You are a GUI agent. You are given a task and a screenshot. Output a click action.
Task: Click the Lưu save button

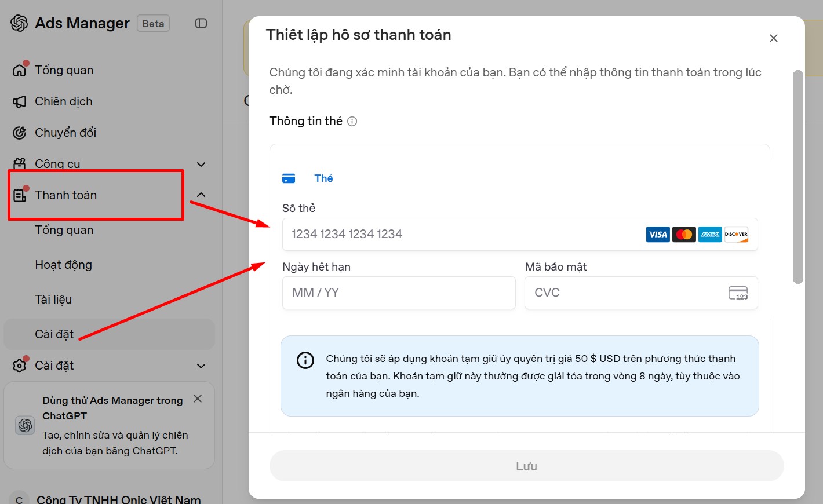(x=526, y=466)
